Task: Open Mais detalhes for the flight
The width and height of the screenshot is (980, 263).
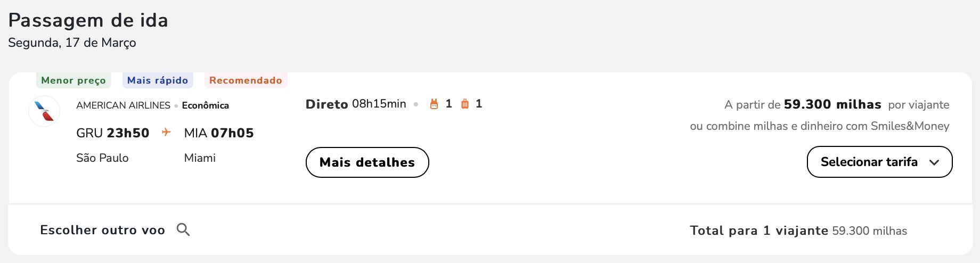Action: click(367, 162)
